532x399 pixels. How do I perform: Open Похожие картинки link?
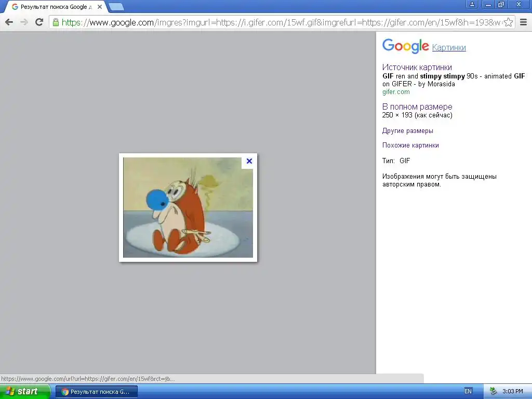(x=410, y=145)
